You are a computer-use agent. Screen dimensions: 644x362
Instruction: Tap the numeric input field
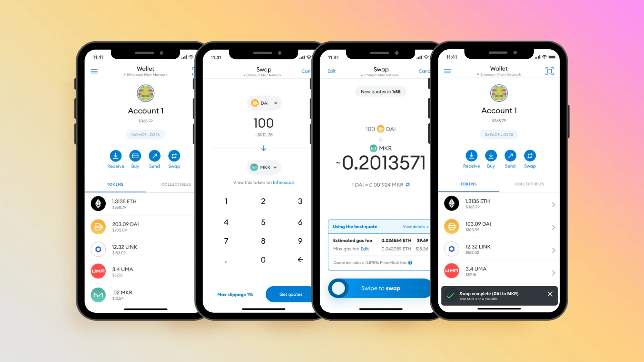coord(263,123)
